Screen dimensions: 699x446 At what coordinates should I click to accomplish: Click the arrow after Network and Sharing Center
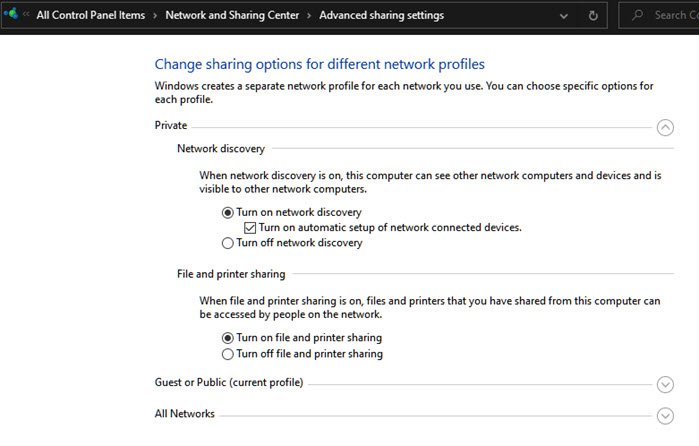point(309,16)
